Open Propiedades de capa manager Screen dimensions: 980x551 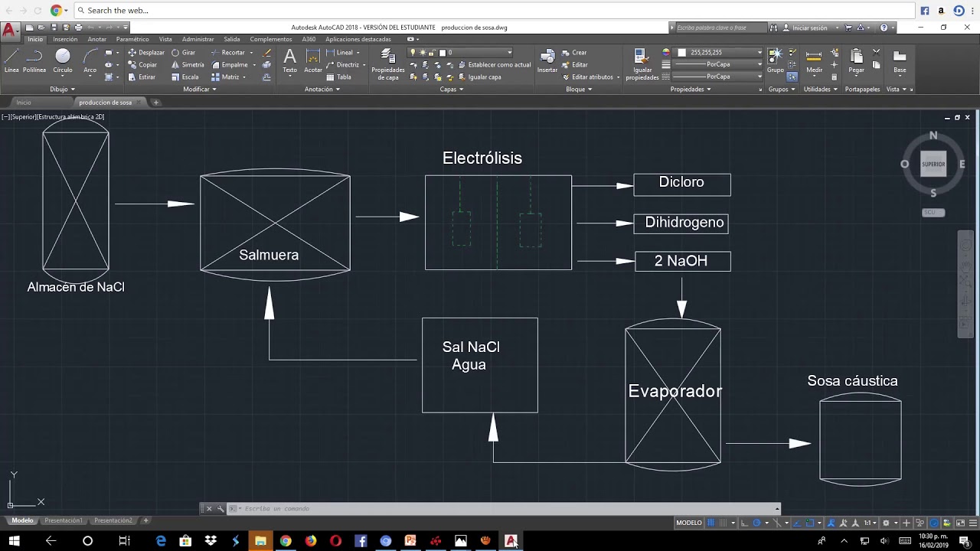[387, 64]
